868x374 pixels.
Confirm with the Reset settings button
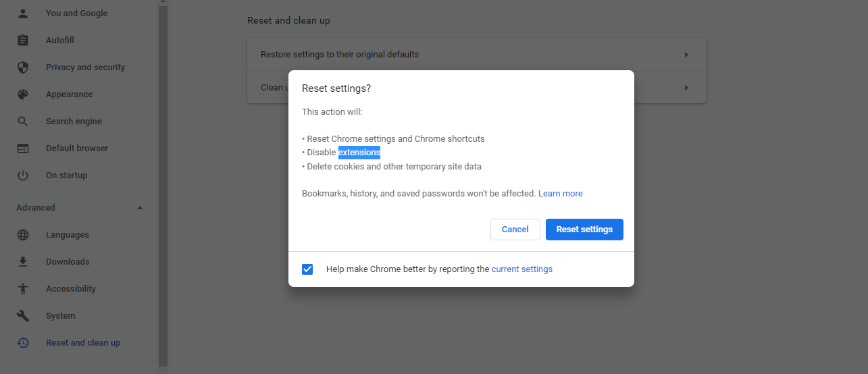coord(584,230)
